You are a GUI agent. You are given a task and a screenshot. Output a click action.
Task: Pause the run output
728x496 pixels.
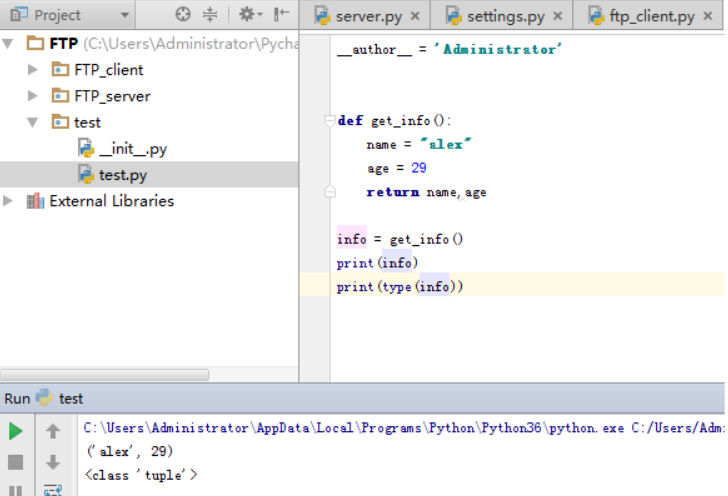pos(15,491)
